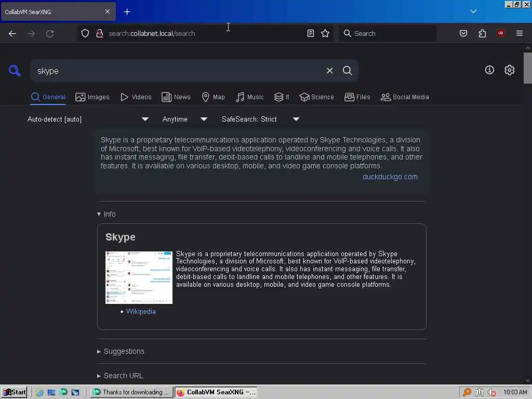This screenshot has width=532, height=399.
Task: Bookmark this page with star
Action: pyautogui.click(x=325, y=33)
